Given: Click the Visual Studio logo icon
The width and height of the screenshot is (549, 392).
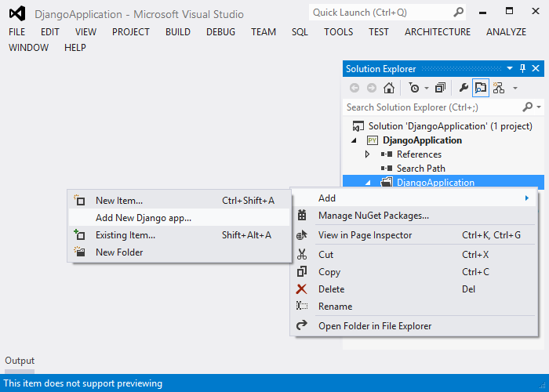Looking at the screenshot, I should tap(17, 13).
